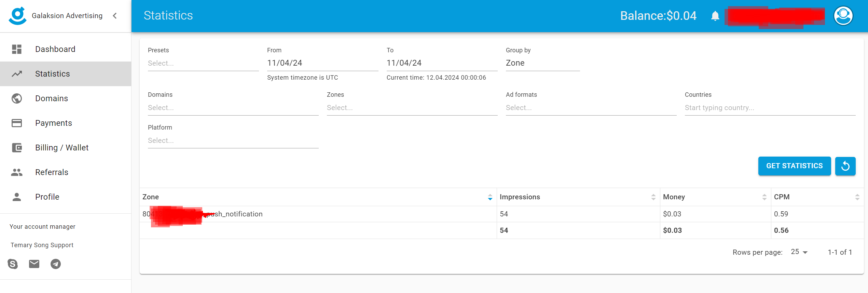This screenshot has width=868, height=293.
Task: Open the Rows per page 25 dropdown
Action: [799, 252]
